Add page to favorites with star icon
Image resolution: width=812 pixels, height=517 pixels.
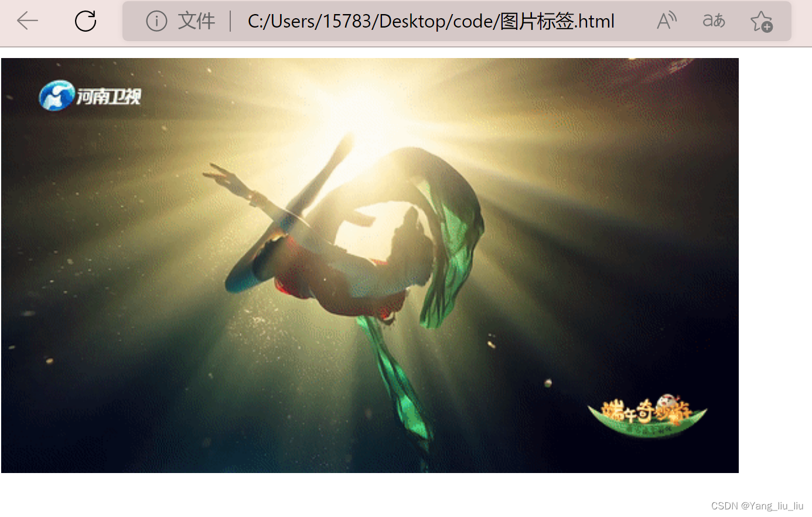click(762, 22)
